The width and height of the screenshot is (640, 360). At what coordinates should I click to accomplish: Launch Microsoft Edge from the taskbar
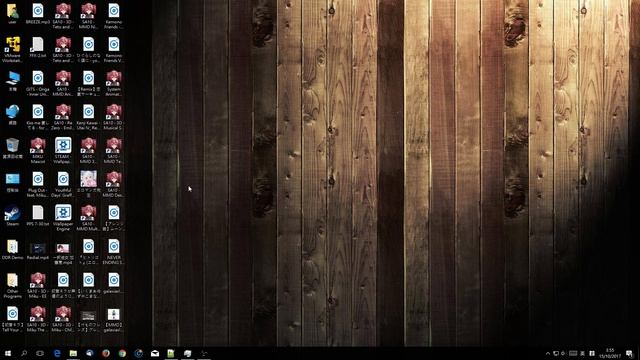tap(57, 353)
